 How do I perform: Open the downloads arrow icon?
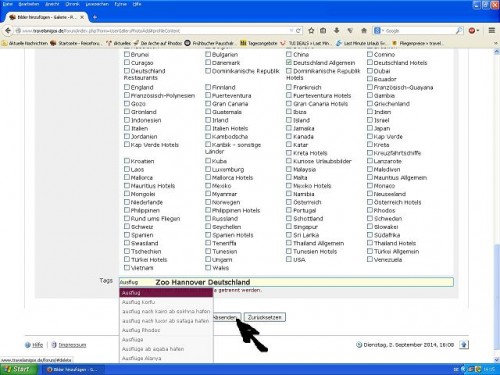337,31
